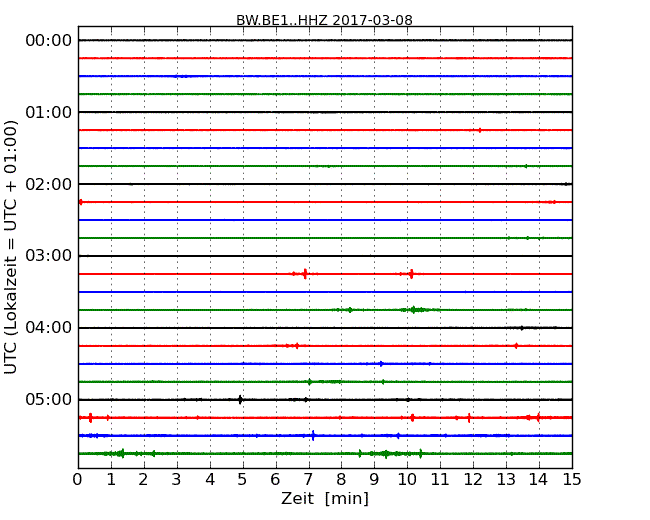The width and height of the screenshot is (650, 520).
Task: Click x-axis tick label 15
Action: 572,480
